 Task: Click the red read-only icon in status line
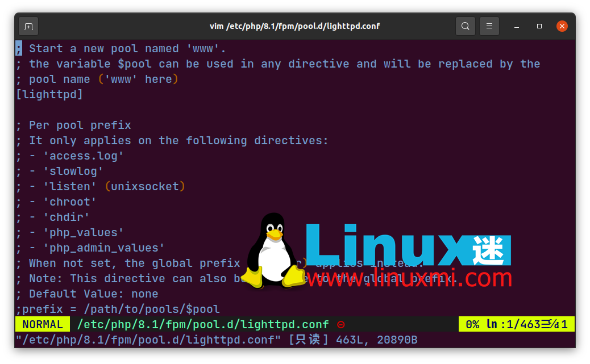pos(341,324)
